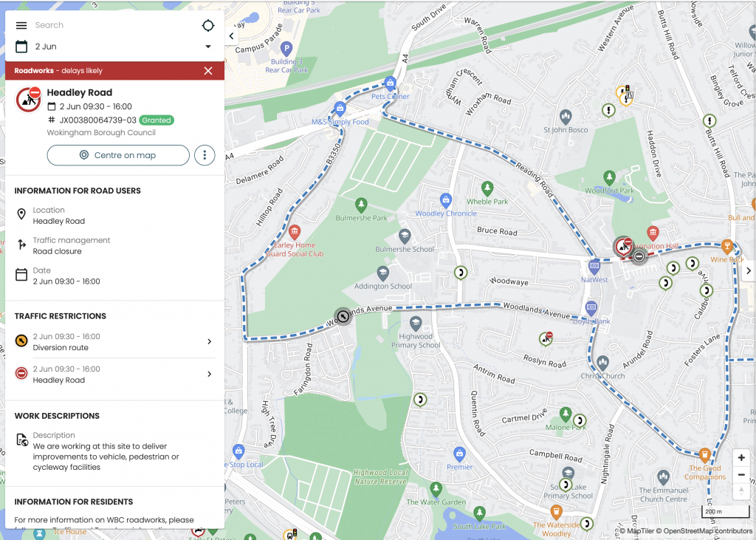Reset map bearing with compass button
This screenshot has width=756, height=540.
[x=741, y=491]
